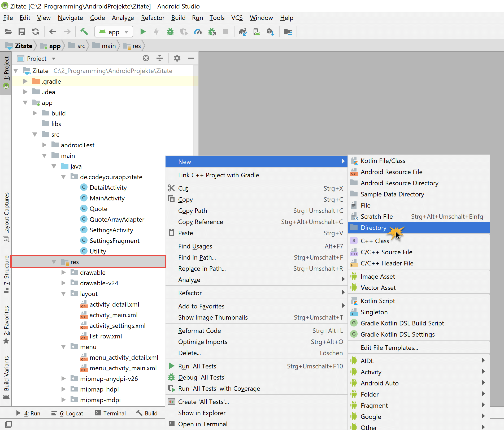Click the tool windows toggle icon at bottom-left
The image size is (504, 430).
click(x=8, y=424)
